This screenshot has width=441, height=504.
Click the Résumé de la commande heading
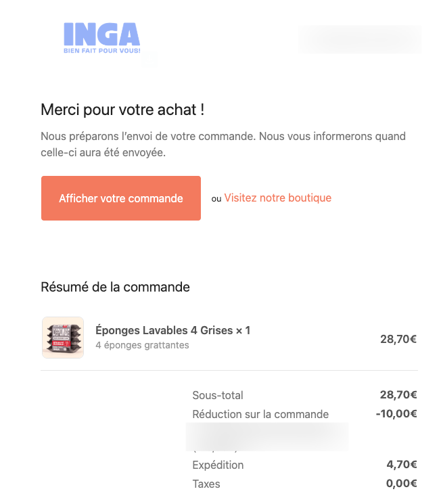(x=115, y=287)
